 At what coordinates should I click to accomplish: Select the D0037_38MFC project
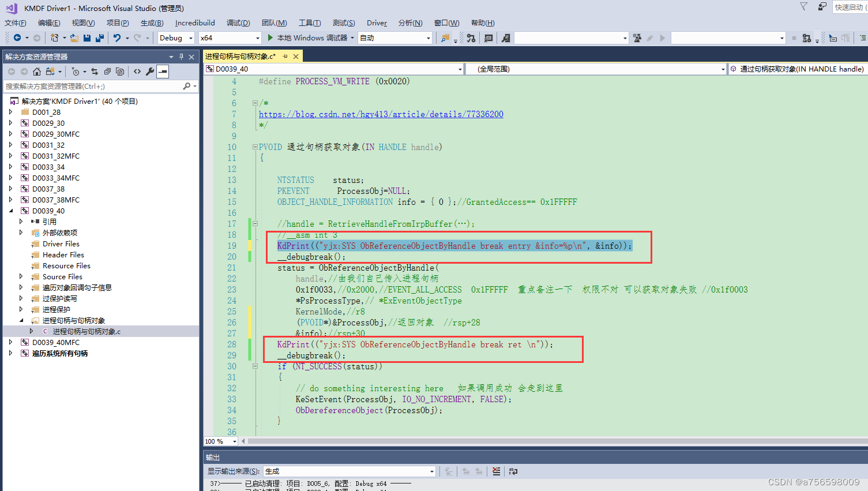[x=55, y=200]
